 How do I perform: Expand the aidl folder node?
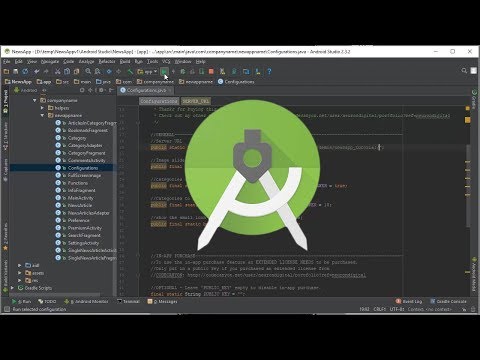pos(20,265)
